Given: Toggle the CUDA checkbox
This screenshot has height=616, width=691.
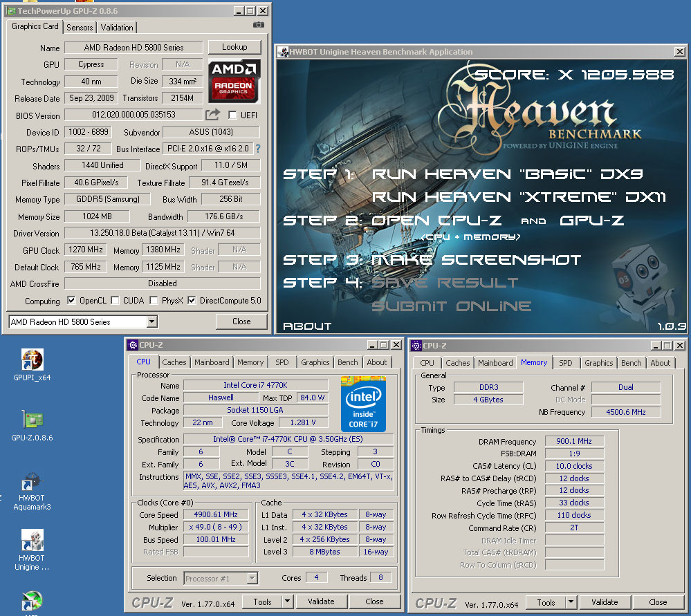Looking at the screenshot, I should [115, 301].
